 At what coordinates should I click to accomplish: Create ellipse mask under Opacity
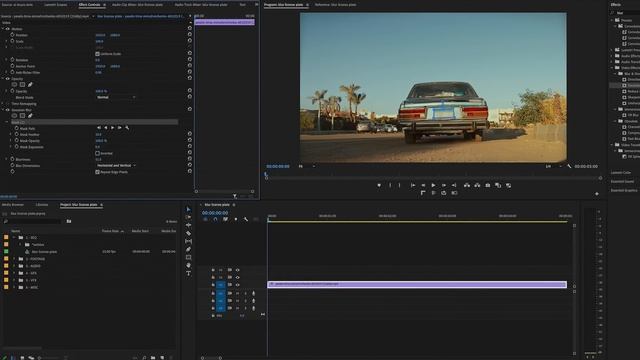pyautogui.click(x=14, y=85)
